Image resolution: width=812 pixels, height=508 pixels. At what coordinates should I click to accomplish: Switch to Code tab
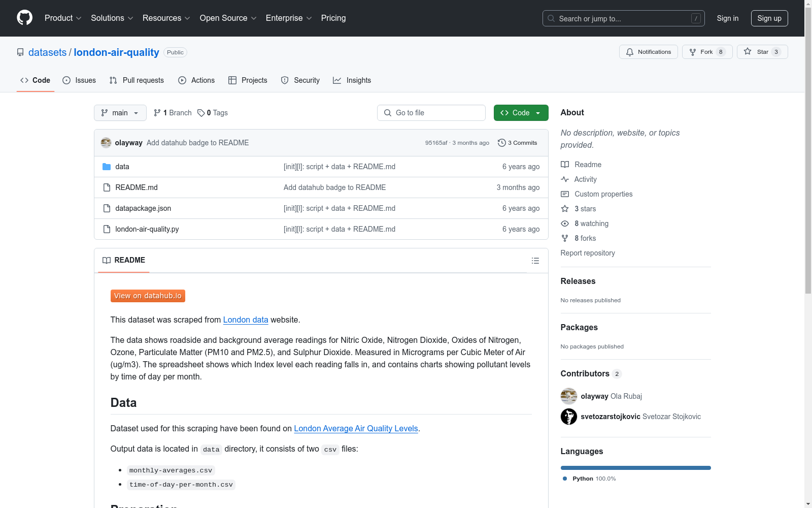[x=36, y=80]
